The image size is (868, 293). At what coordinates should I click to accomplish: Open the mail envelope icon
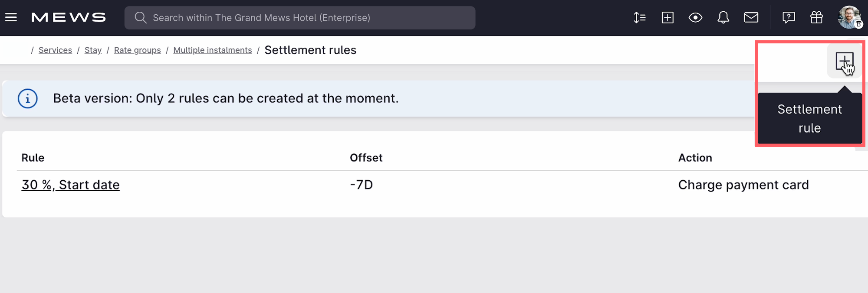(x=751, y=17)
